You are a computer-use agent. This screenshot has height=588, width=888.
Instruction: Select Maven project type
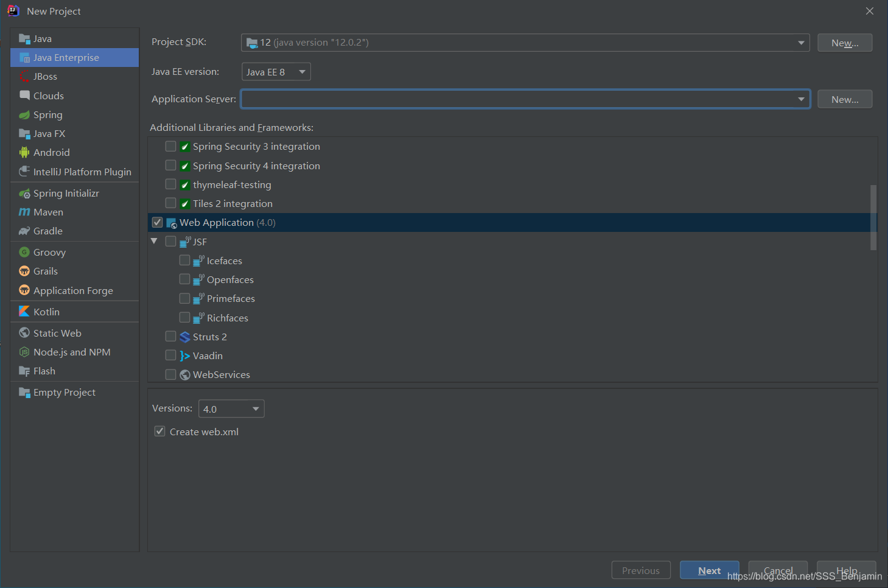coord(74,212)
